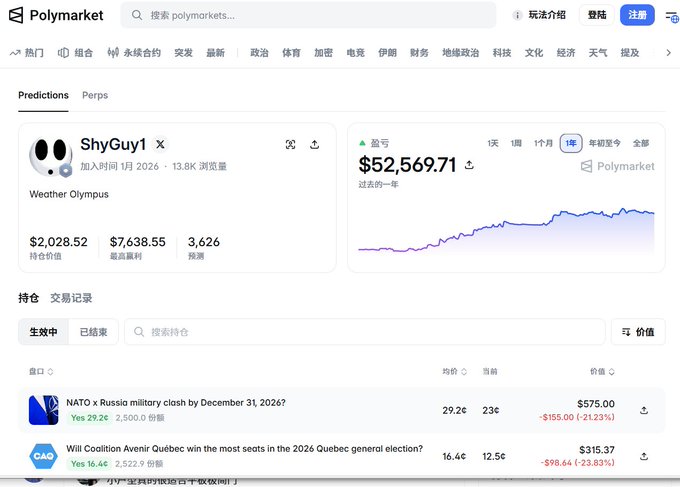Click the X (Twitter) icon beside ShyGuy1
The image size is (680, 487).
pyautogui.click(x=160, y=144)
